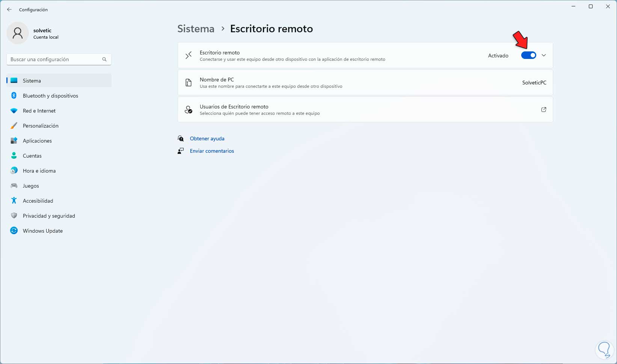Select Juegos in the sidebar
The image size is (617, 364).
click(x=59, y=186)
